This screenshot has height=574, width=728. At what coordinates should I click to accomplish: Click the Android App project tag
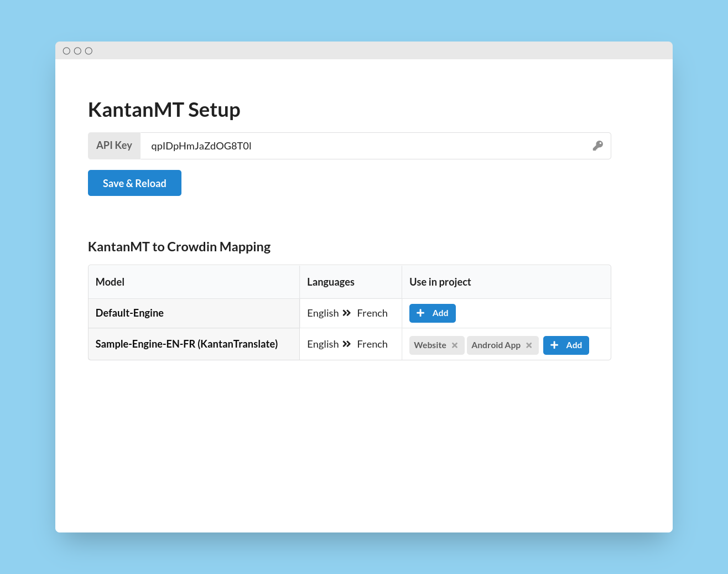(x=496, y=345)
